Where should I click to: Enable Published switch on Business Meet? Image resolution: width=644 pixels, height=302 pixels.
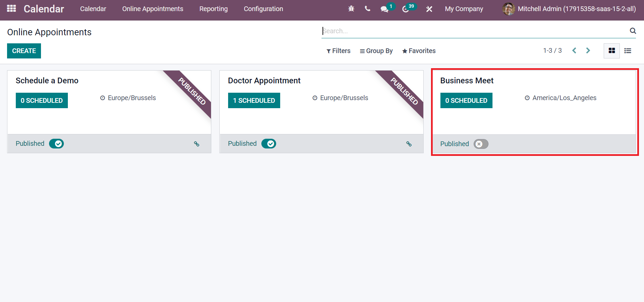481,144
